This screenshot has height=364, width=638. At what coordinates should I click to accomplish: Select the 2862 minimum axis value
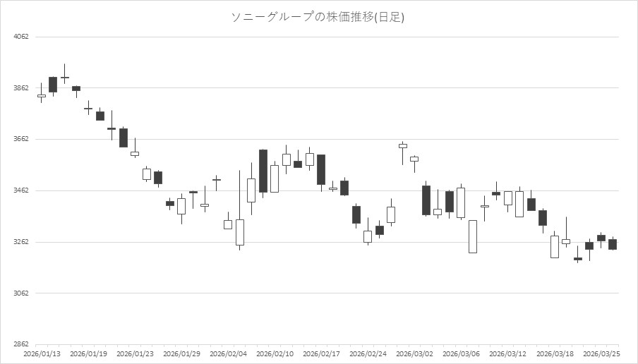tap(21, 345)
